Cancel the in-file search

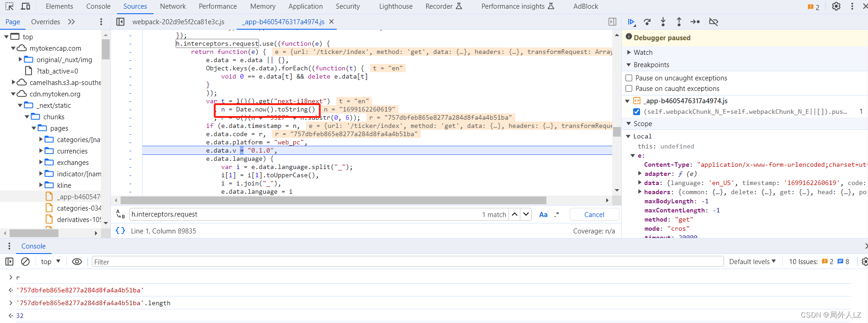(x=594, y=214)
